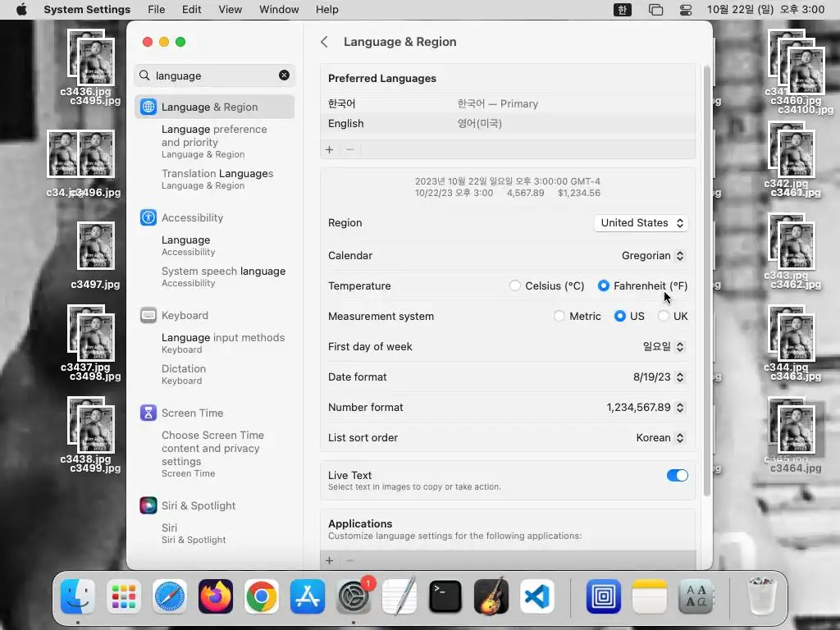The image size is (840, 630).
Task: Click the date and time in menu bar
Action: (765, 10)
